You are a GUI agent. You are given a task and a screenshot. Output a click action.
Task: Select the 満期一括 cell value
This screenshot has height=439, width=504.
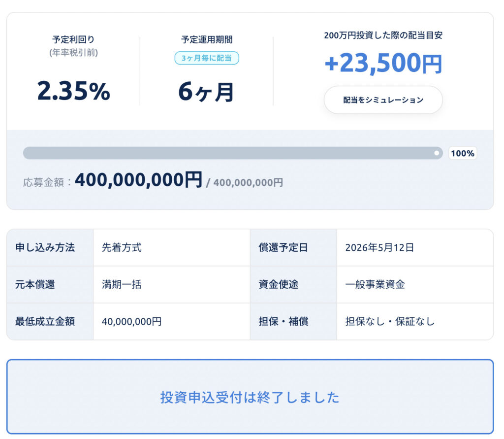(x=122, y=284)
